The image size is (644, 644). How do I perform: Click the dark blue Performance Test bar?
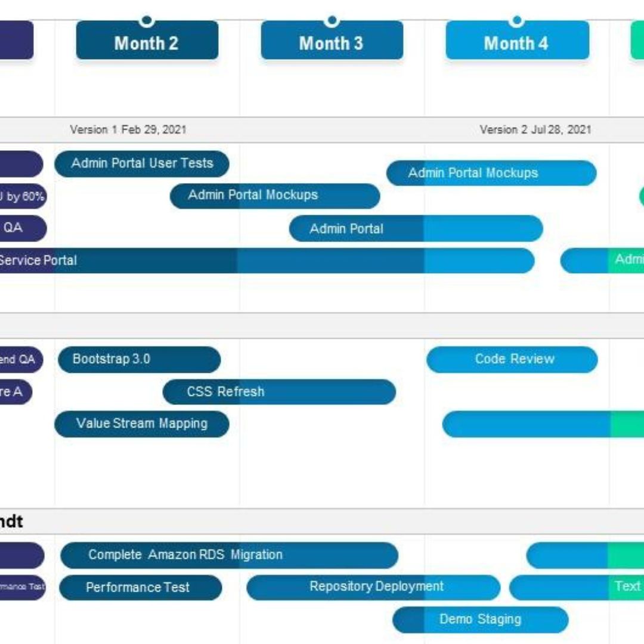coord(141,587)
